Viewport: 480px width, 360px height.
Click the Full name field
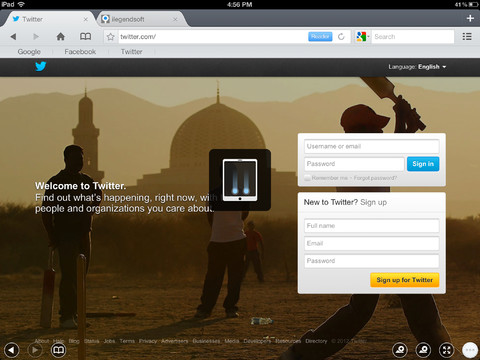tap(371, 226)
